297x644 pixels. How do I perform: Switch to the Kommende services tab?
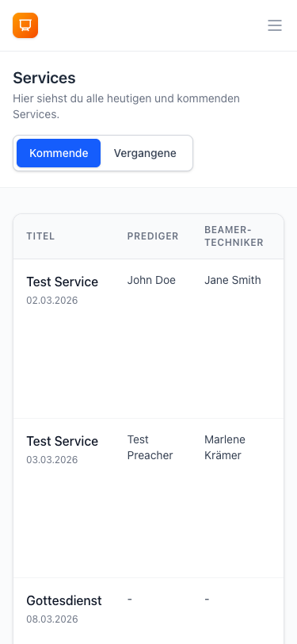click(59, 153)
